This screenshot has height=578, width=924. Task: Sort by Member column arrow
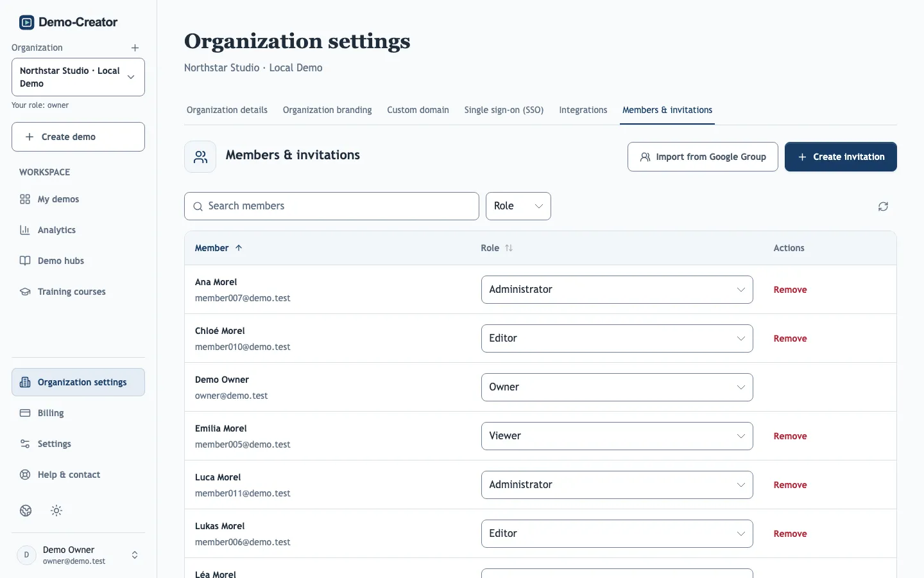point(239,248)
